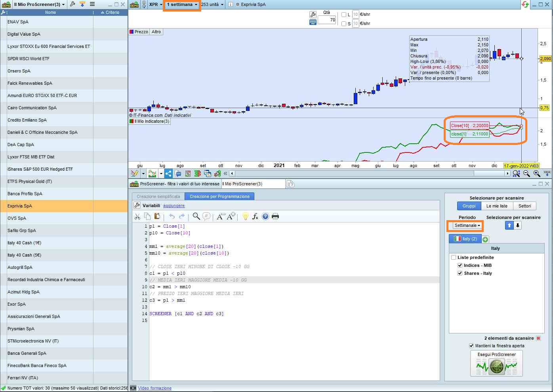Expand the indicators dropdown arrow

point(161,173)
